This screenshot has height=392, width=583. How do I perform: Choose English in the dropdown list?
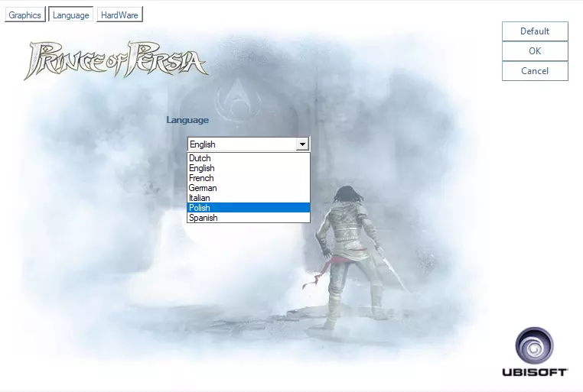click(249, 168)
